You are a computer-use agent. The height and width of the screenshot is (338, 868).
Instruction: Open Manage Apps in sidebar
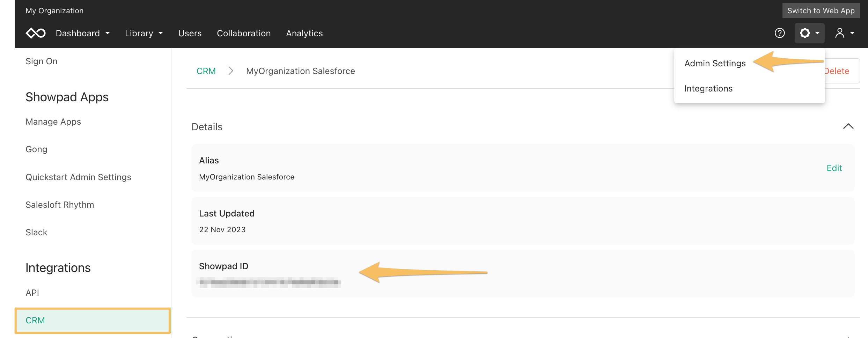53,122
